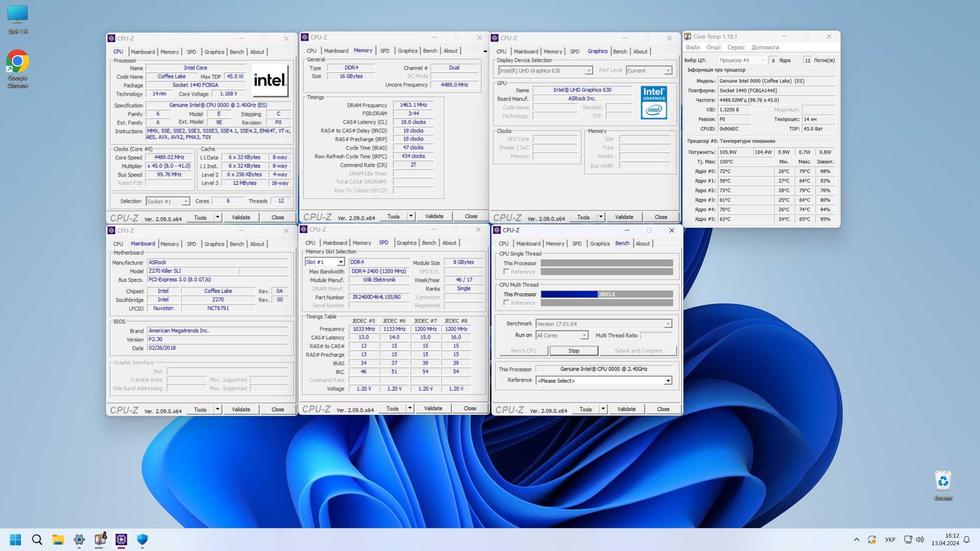Switch to Mainboard tab in CPU window
The width and height of the screenshot is (980, 551).
click(143, 52)
